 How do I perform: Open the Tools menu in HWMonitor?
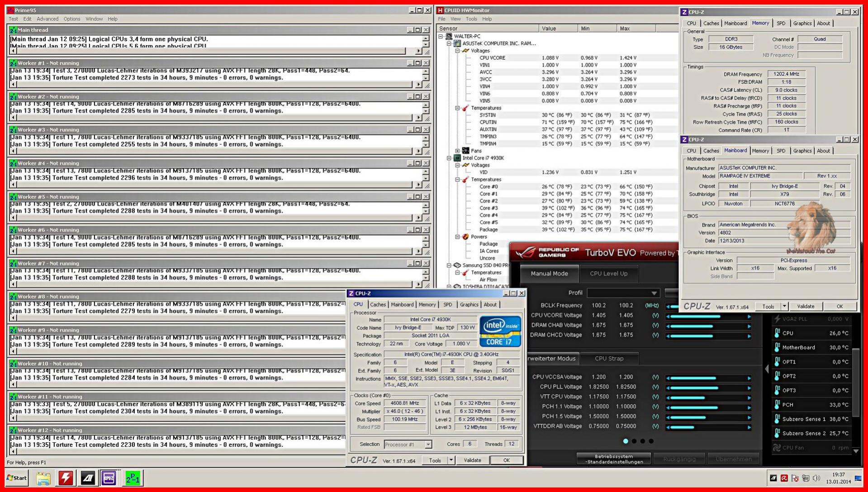471,19
